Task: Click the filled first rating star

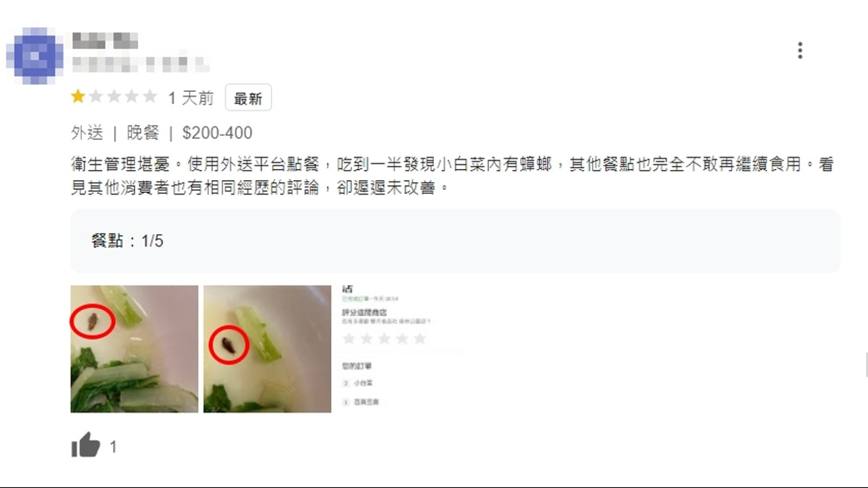Action: coord(77,97)
